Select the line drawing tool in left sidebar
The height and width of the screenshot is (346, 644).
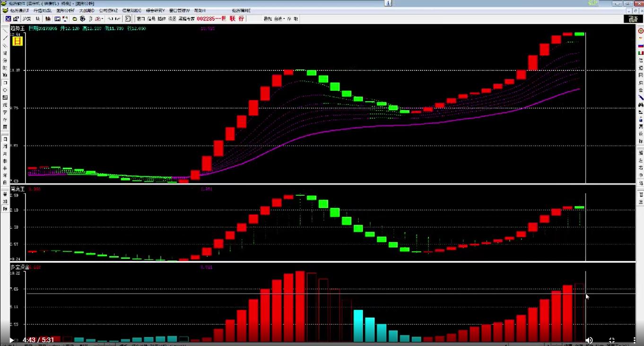click(x=5, y=38)
